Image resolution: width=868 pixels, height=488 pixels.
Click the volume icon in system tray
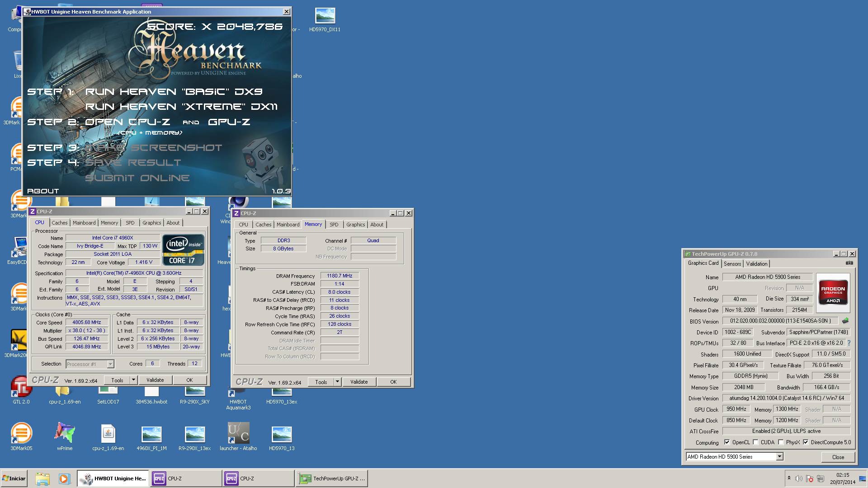click(x=799, y=479)
